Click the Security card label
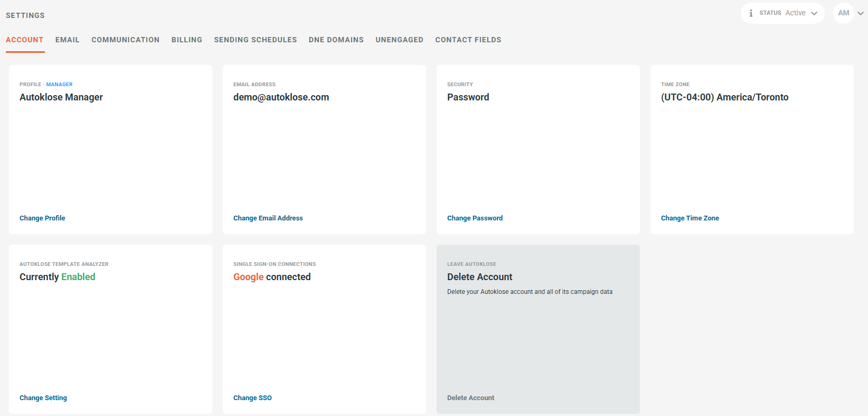Viewport: 868px width, 416px height. (460, 85)
